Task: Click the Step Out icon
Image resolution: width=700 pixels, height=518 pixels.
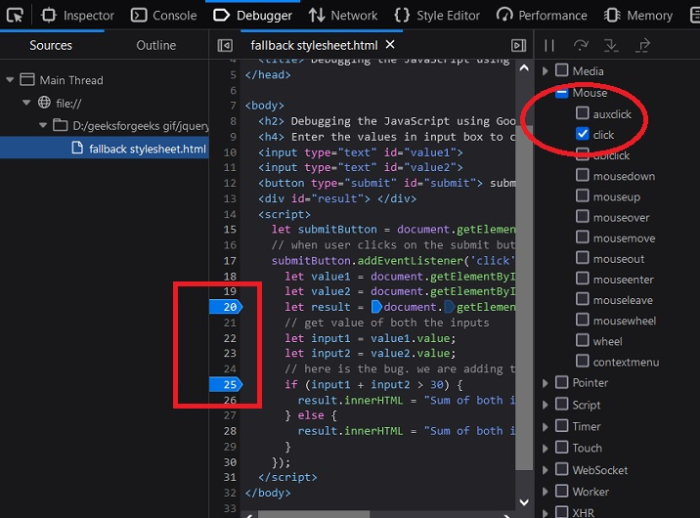Action: click(642, 46)
